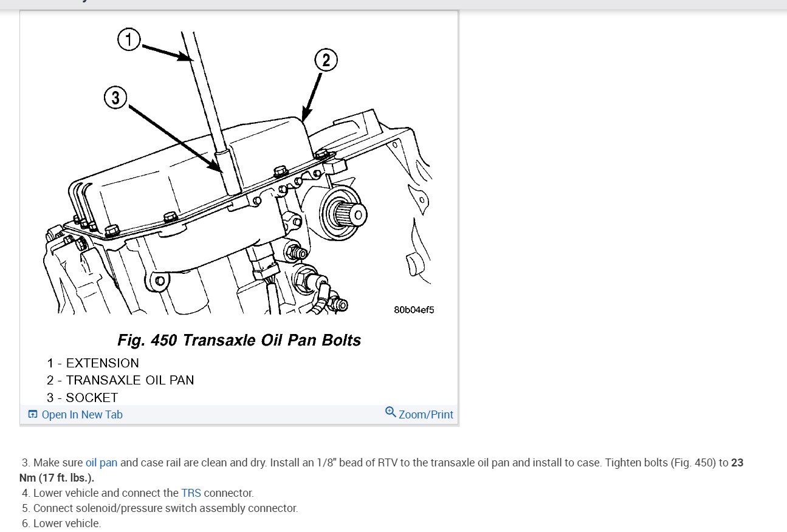The width and height of the screenshot is (787, 532).
Task: Follow the blue 'TRS' hyperlink
Action: (x=191, y=493)
